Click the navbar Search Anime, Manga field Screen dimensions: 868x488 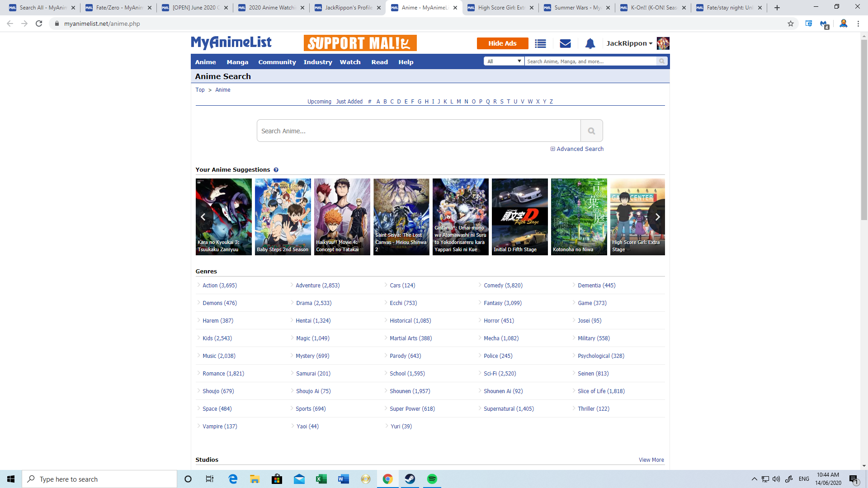coord(590,61)
